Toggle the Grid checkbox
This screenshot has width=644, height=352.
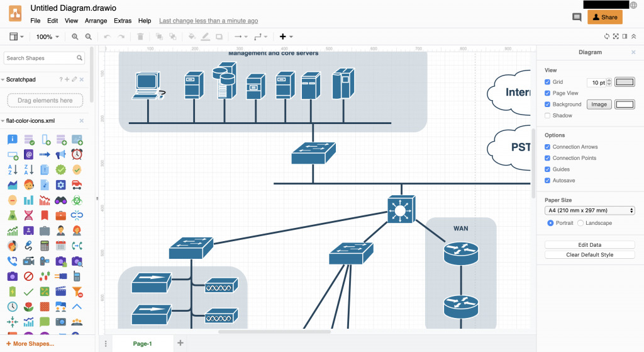pos(548,82)
